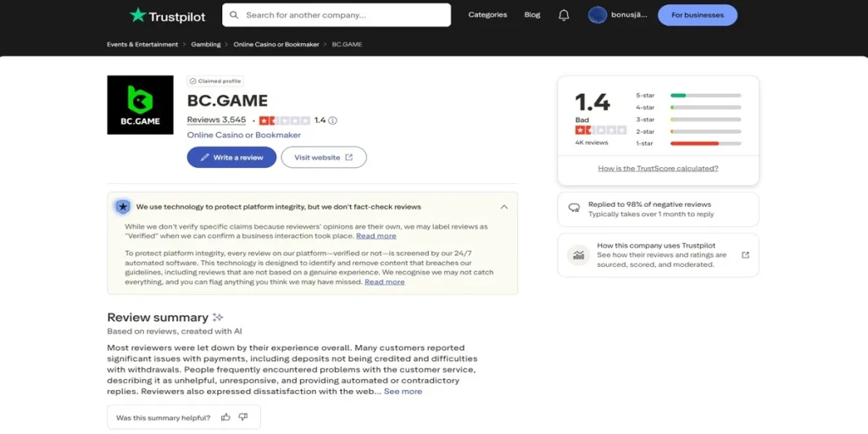The height and width of the screenshot is (434, 868).
Task: Click the second Read more link about flagging
Action: point(384,281)
